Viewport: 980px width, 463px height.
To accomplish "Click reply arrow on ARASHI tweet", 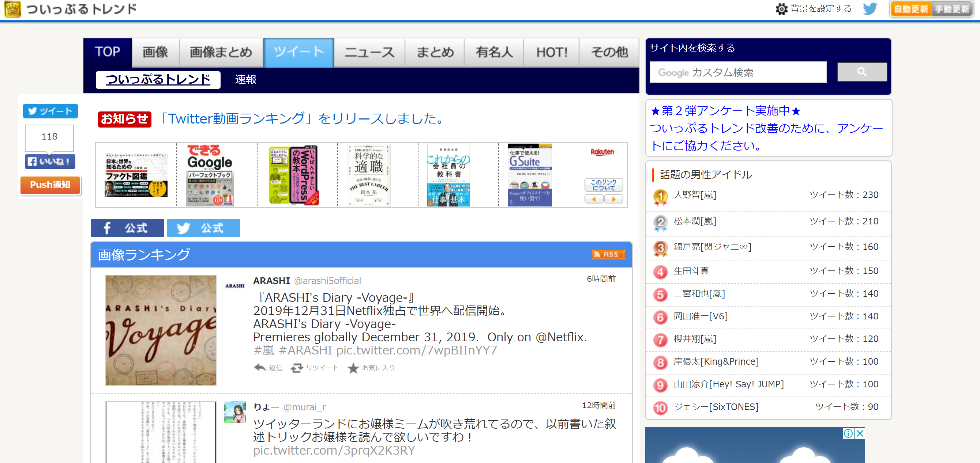I will point(260,367).
